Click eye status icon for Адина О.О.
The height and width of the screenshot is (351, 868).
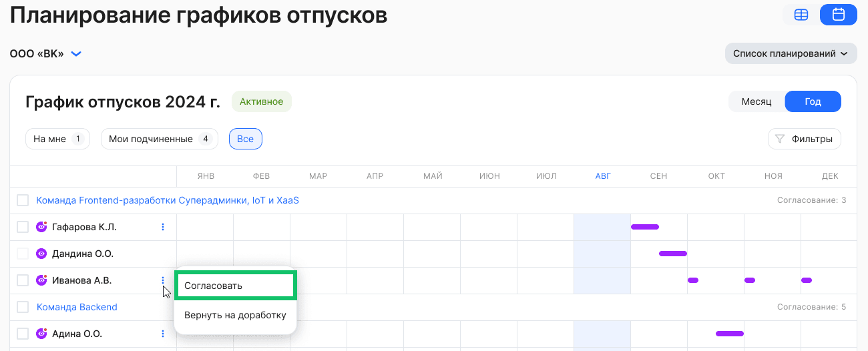tap(41, 334)
